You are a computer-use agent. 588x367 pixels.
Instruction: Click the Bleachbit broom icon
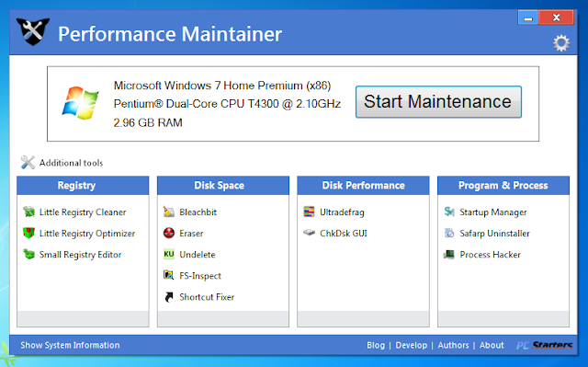tap(169, 212)
